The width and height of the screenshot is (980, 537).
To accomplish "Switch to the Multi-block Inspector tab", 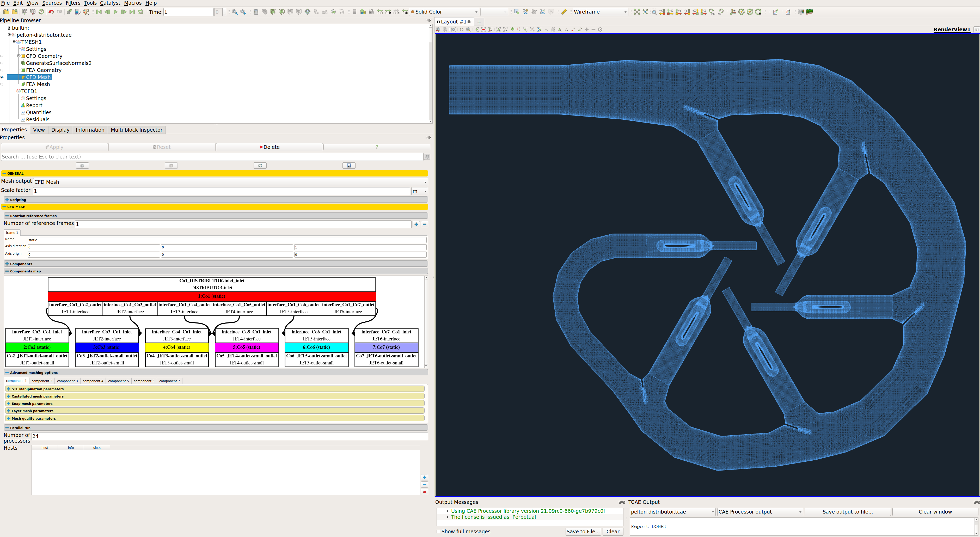I will point(136,130).
